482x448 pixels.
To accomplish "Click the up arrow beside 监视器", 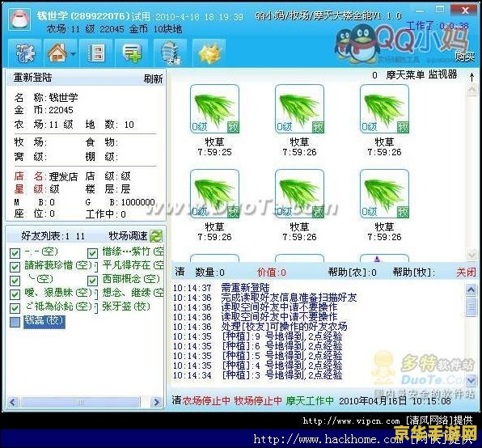I will [x=471, y=77].
